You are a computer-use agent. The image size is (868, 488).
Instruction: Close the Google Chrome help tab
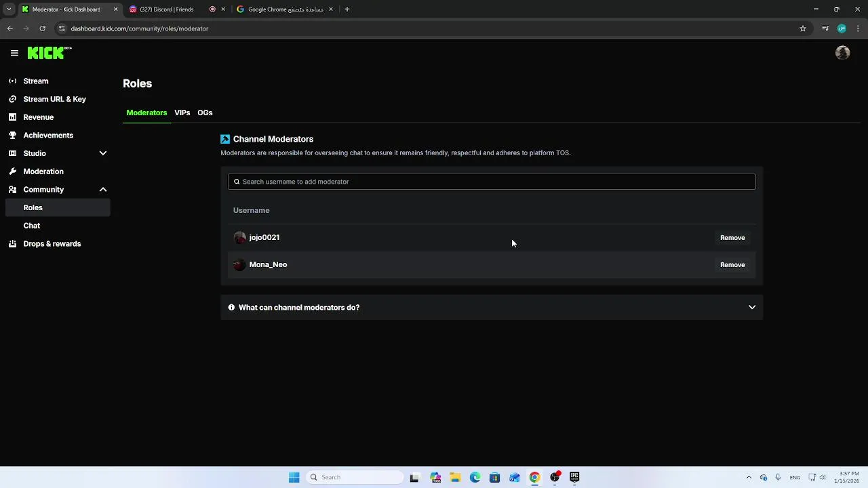coord(331,9)
